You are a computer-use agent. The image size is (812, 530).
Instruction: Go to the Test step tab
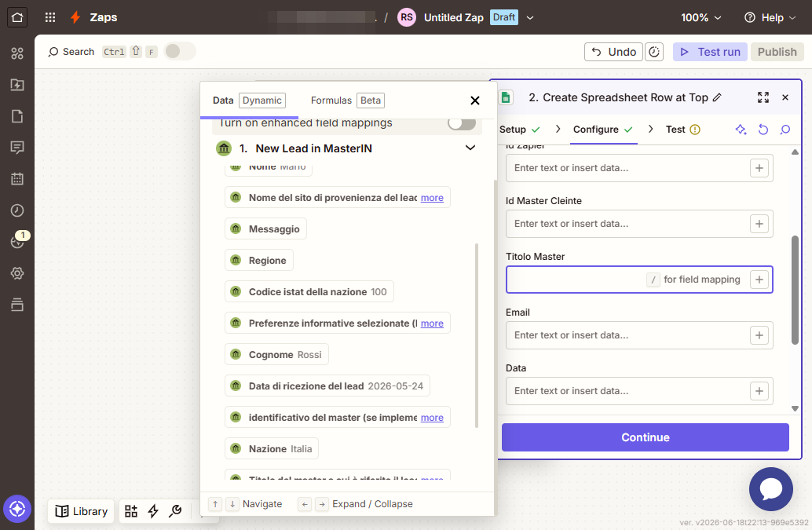[x=682, y=130]
